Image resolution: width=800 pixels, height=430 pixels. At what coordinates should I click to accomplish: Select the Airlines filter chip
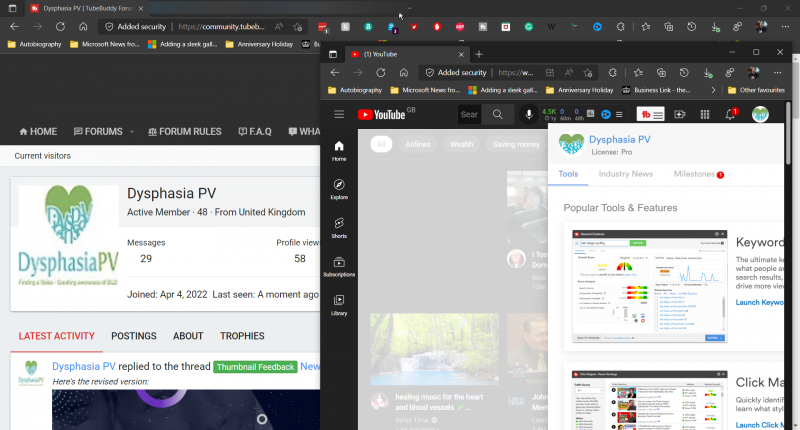point(420,145)
